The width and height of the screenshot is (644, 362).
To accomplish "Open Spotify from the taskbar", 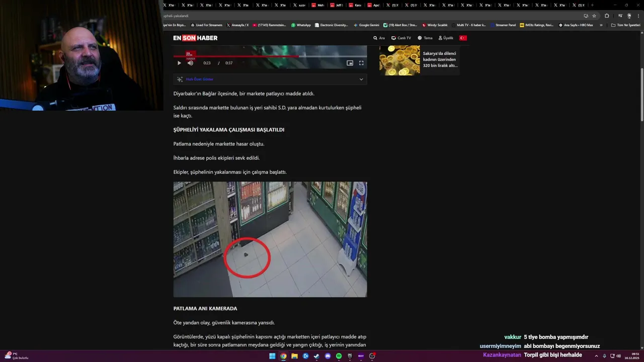I will 339,356.
